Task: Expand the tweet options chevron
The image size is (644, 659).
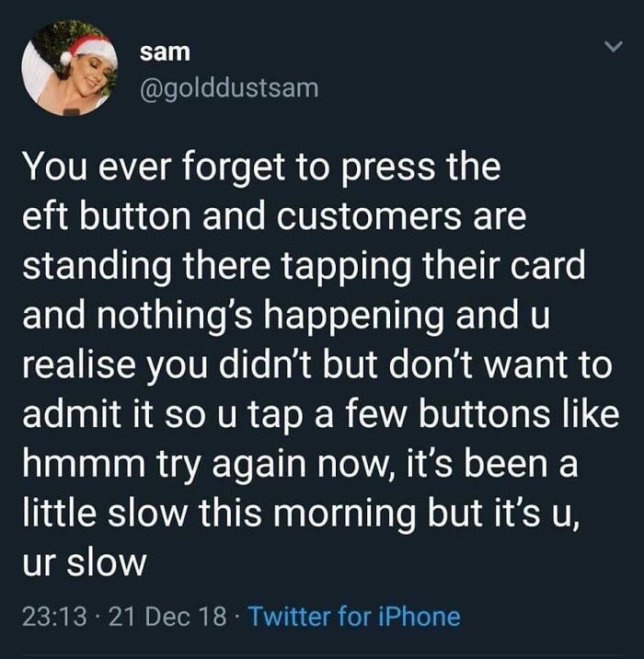Action: (613, 46)
